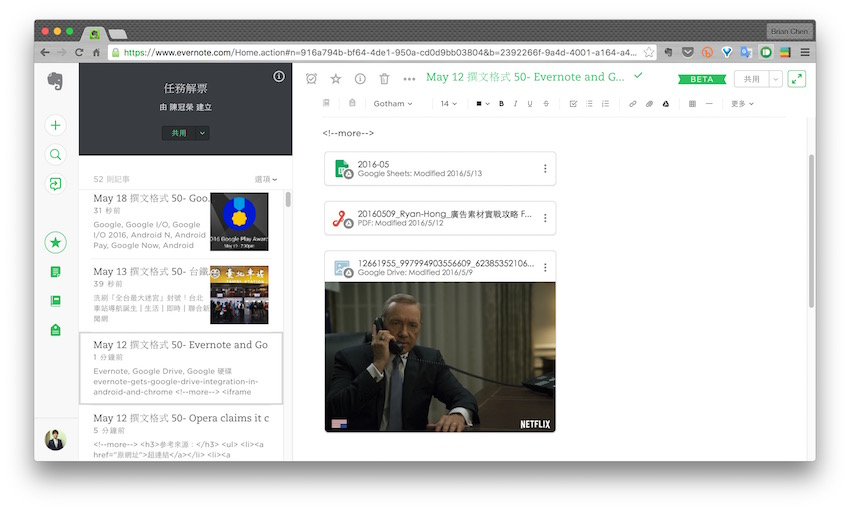
Task: Click the note list scrollbar
Action: [x=288, y=199]
